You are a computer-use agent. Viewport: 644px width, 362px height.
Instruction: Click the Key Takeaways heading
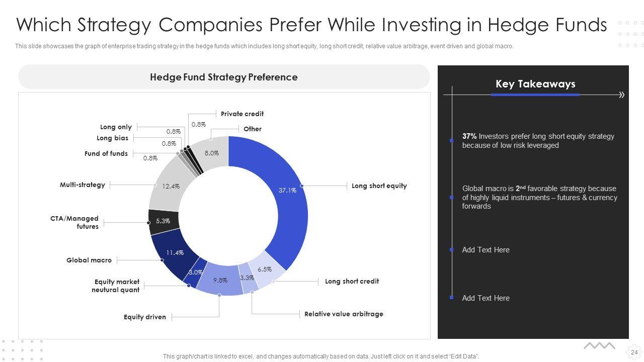coord(535,84)
